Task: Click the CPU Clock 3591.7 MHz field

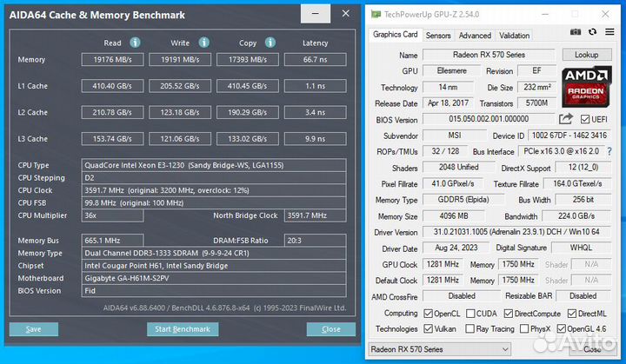Action: pos(214,190)
